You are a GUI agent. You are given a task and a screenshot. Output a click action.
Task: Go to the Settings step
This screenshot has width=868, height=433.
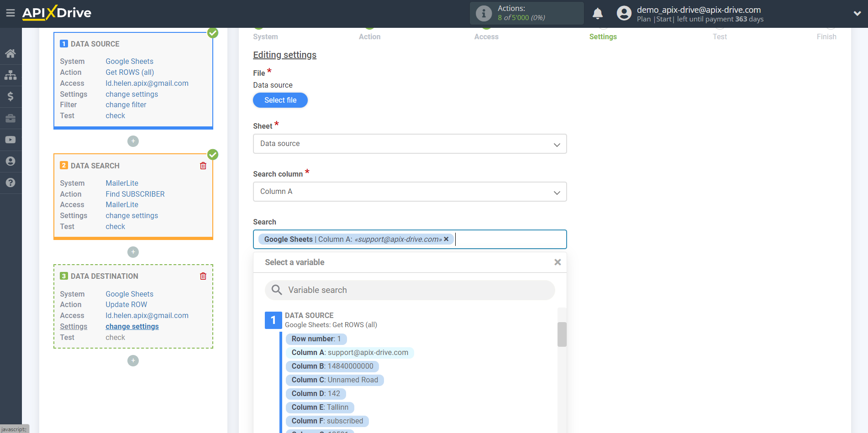click(x=603, y=37)
